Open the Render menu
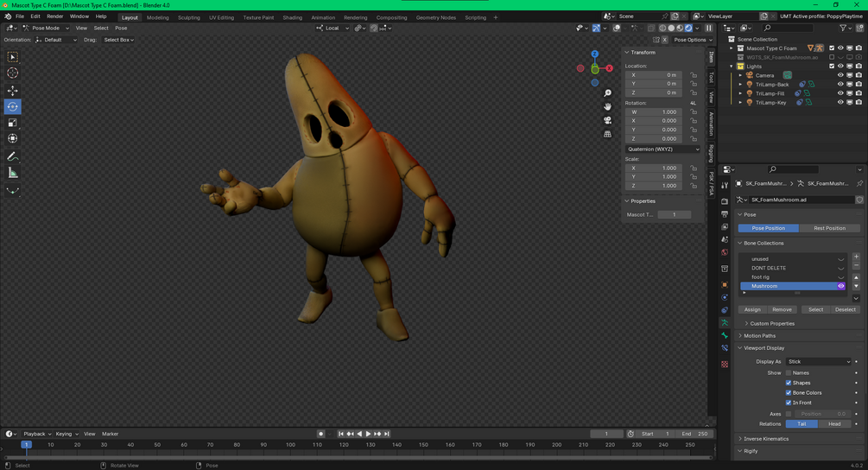Screen dimensions: 868x470 pos(54,16)
